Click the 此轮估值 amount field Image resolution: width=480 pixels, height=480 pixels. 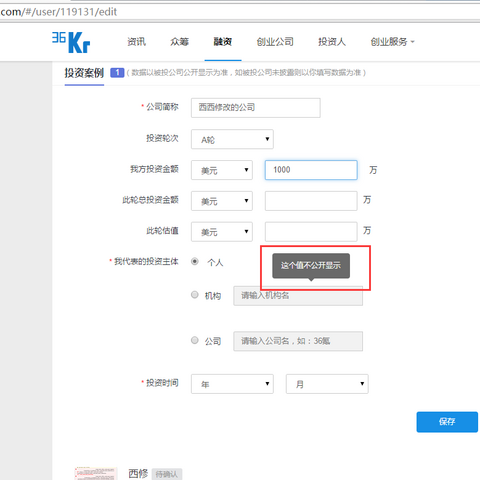click(x=311, y=232)
